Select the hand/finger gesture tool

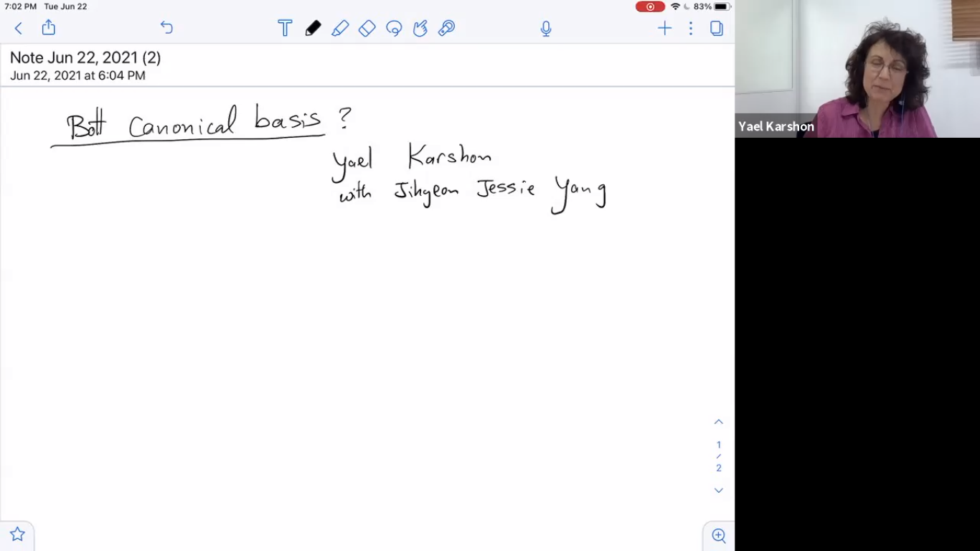(420, 28)
